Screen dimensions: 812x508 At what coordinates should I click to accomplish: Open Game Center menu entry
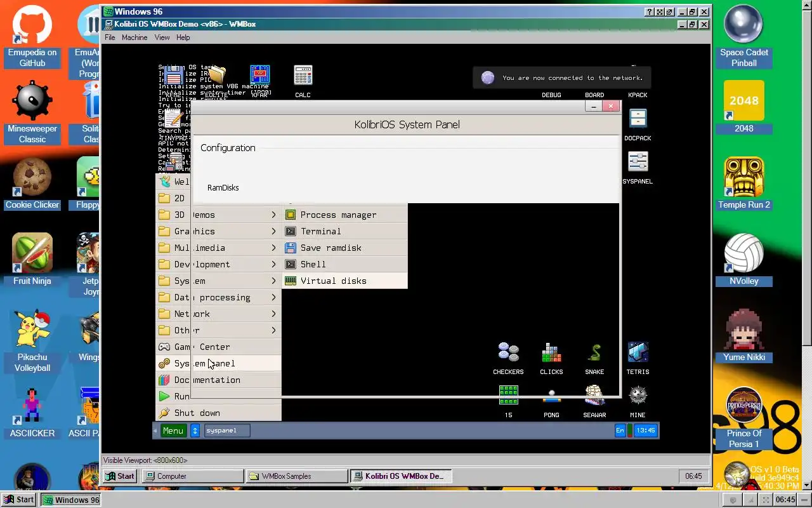218,347
